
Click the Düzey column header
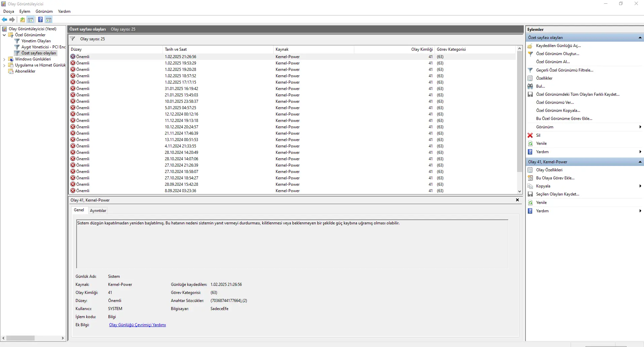[116, 49]
